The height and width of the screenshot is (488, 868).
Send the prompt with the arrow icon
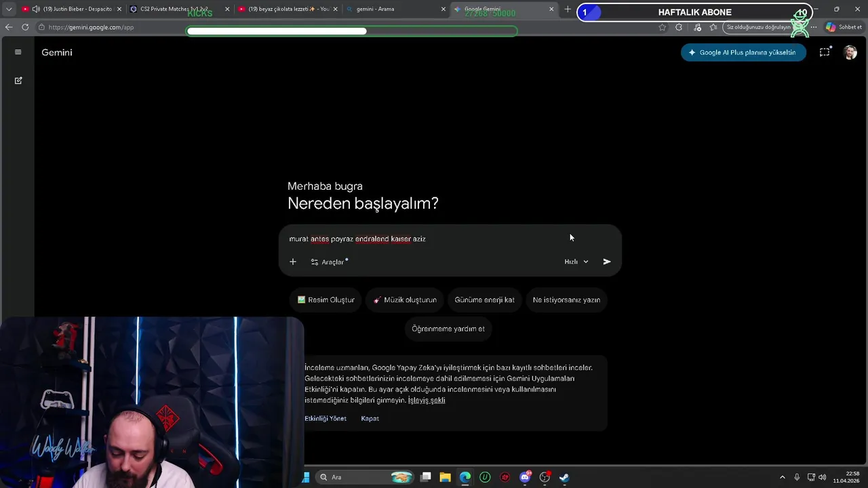607,262
